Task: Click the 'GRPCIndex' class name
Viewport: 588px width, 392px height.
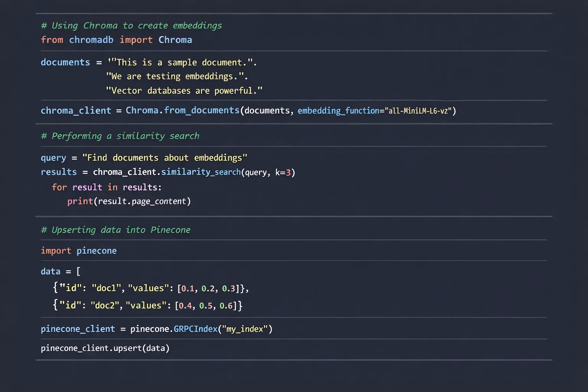Action: (x=195, y=329)
